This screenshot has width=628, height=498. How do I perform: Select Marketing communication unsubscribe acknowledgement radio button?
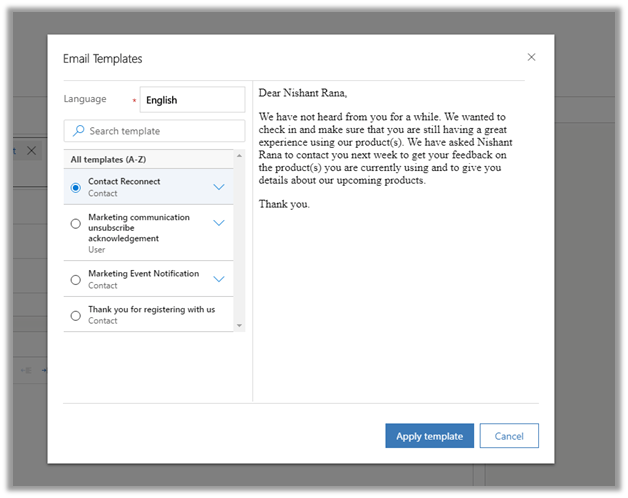coord(76,224)
